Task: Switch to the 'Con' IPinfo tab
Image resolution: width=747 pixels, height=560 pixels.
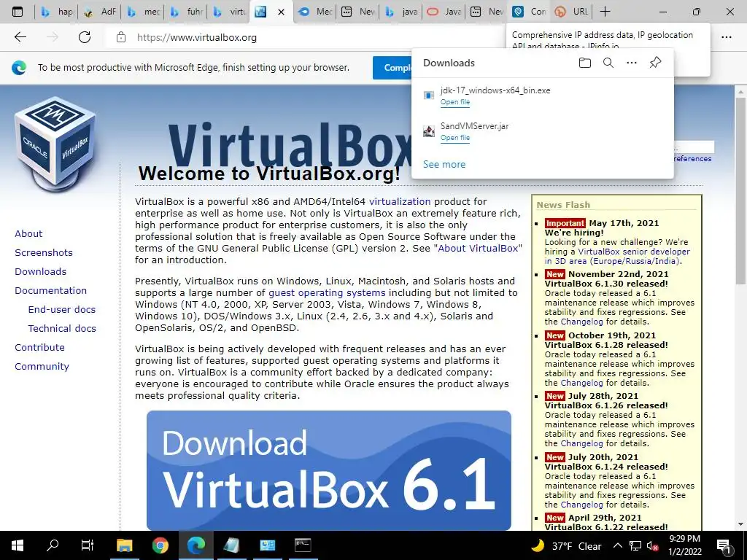Action: coord(530,12)
